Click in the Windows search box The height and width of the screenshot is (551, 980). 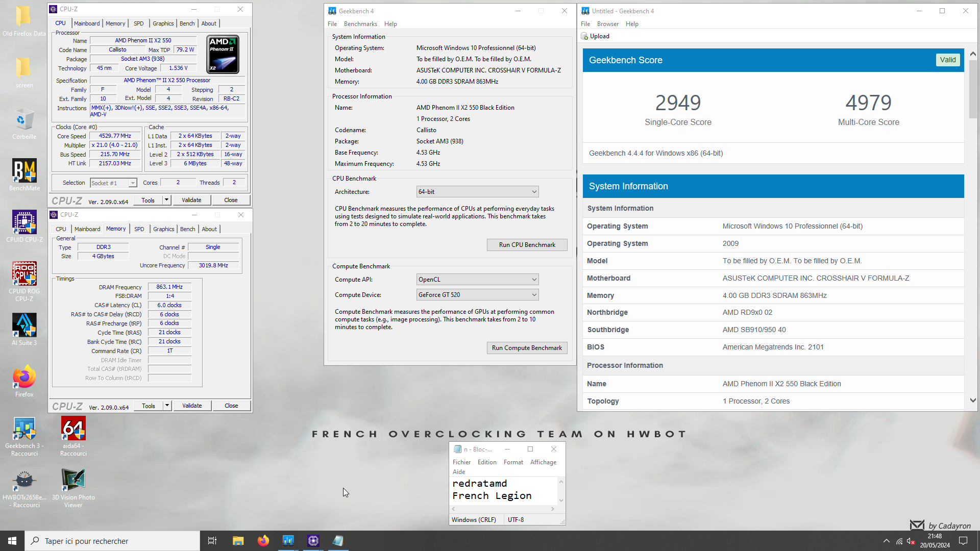112,541
